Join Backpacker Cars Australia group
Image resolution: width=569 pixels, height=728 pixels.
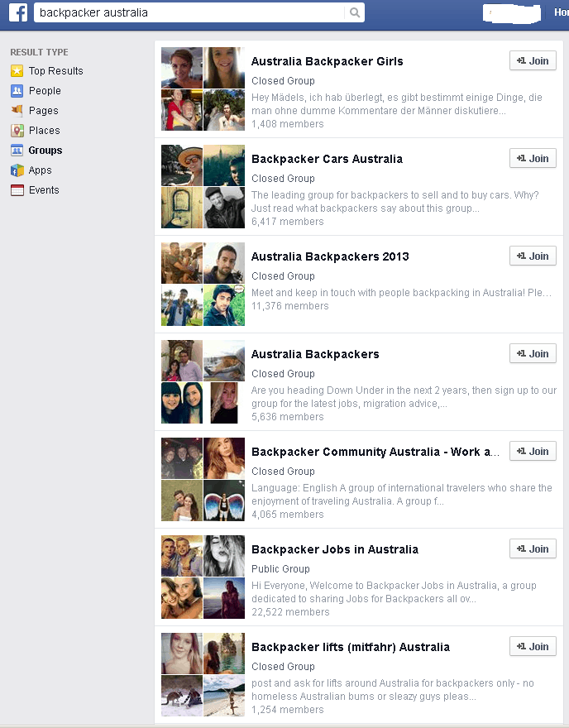tap(533, 158)
